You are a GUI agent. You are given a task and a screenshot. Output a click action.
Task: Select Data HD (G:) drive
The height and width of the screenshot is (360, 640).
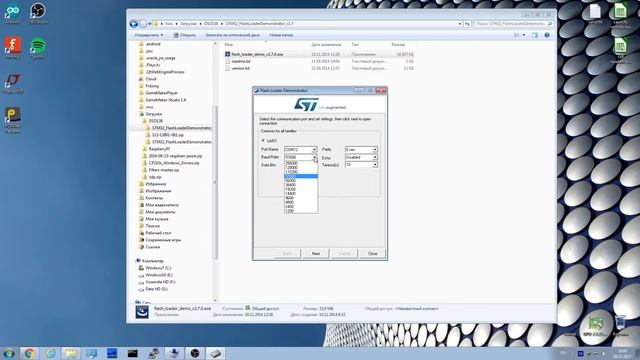coord(156,289)
